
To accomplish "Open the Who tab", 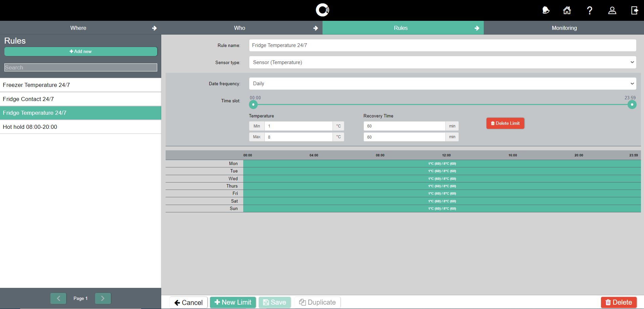I will (x=240, y=28).
